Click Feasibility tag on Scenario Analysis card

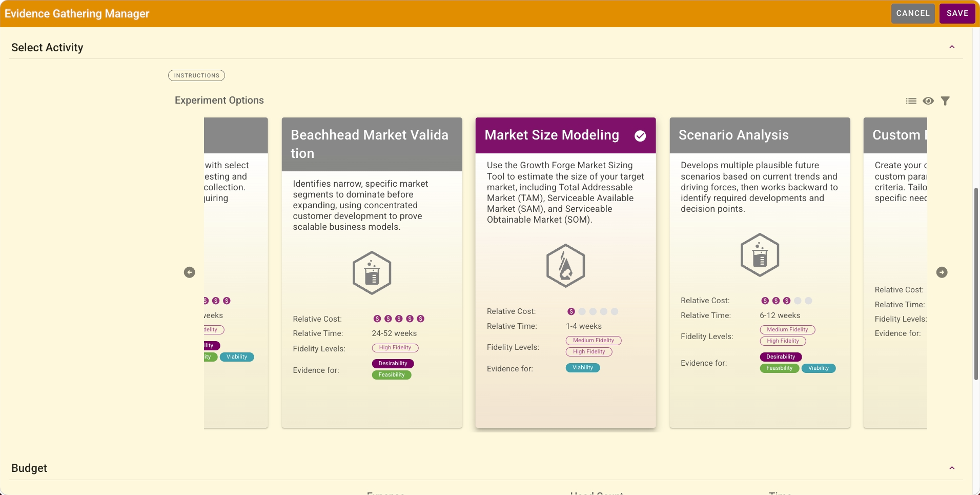click(780, 368)
